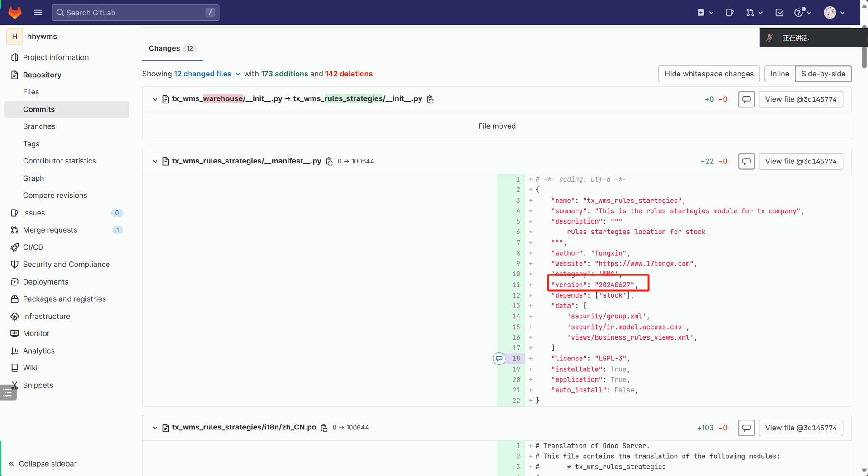This screenshot has width=868, height=476.
Task: View zh_CN.po file at 3d145774
Action: tap(801, 428)
